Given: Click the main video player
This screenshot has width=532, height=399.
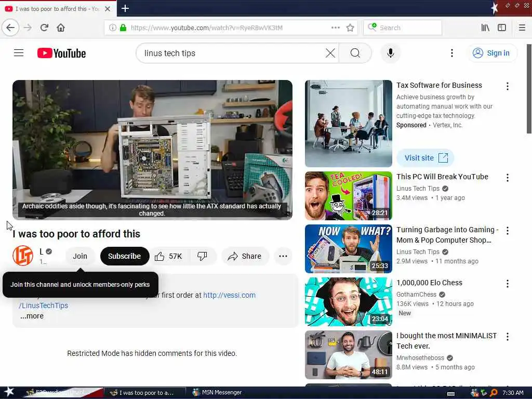Looking at the screenshot, I should [152, 150].
